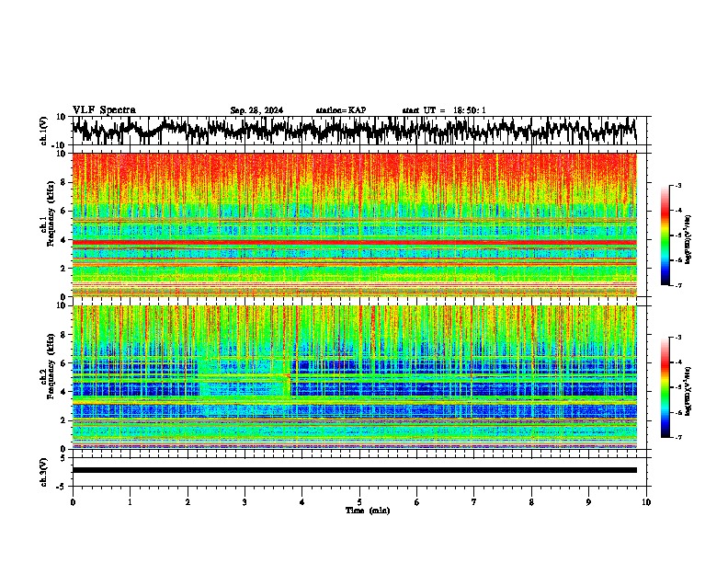Click the "-5" tick of the ch.3(V) axis
The width and height of the screenshot is (728, 563).
[x=63, y=487]
